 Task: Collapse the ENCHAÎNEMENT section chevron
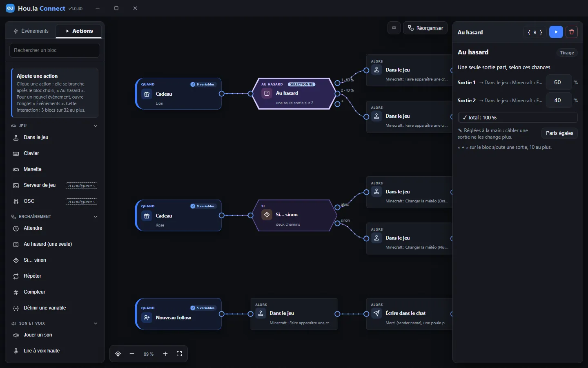click(96, 217)
